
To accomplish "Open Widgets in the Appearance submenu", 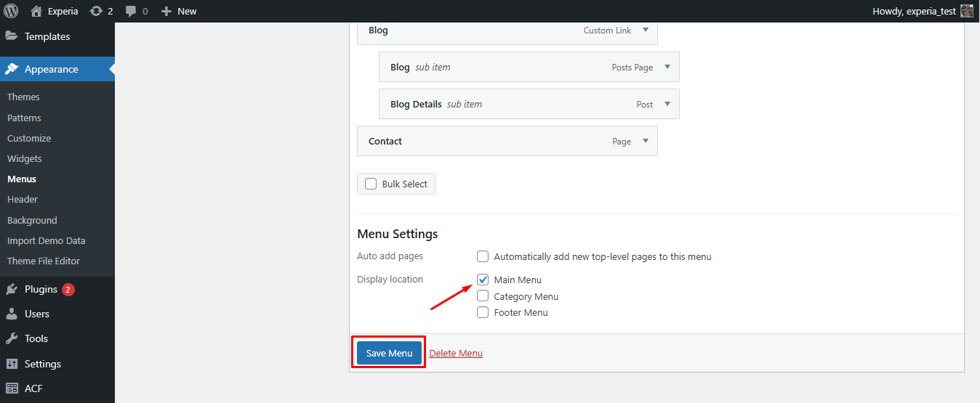I will 25,158.
